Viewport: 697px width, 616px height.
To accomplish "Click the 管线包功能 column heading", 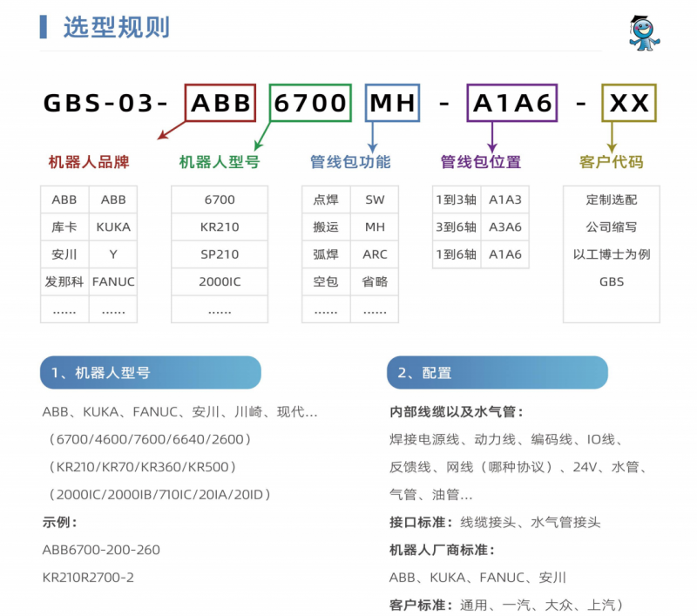I will 350,162.
